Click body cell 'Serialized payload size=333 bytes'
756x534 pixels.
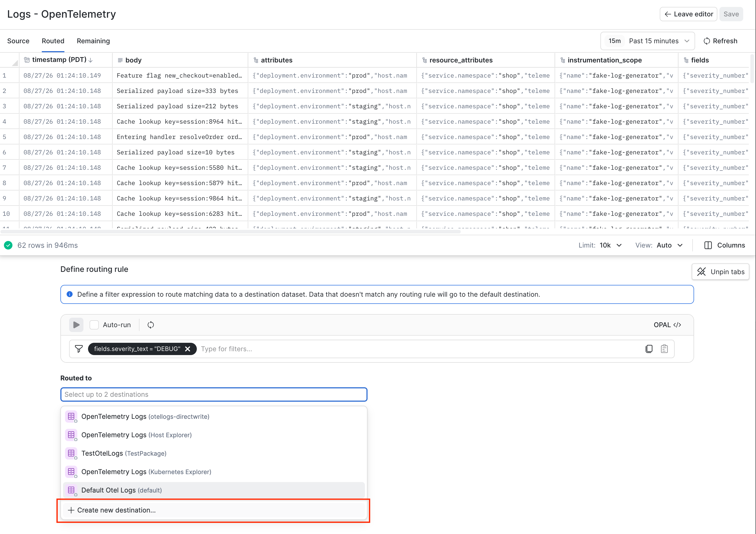pos(180,91)
